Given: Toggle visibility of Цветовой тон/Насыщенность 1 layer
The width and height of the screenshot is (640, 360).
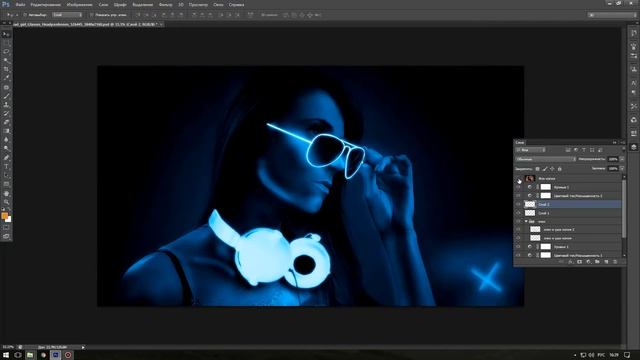Looking at the screenshot, I should [518, 255].
